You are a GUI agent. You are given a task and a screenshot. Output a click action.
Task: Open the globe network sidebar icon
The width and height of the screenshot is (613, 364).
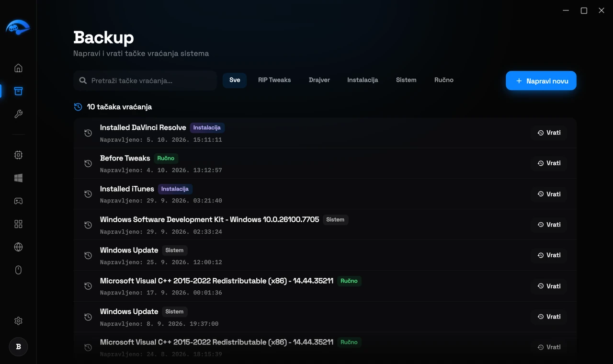tap(18, 247)
